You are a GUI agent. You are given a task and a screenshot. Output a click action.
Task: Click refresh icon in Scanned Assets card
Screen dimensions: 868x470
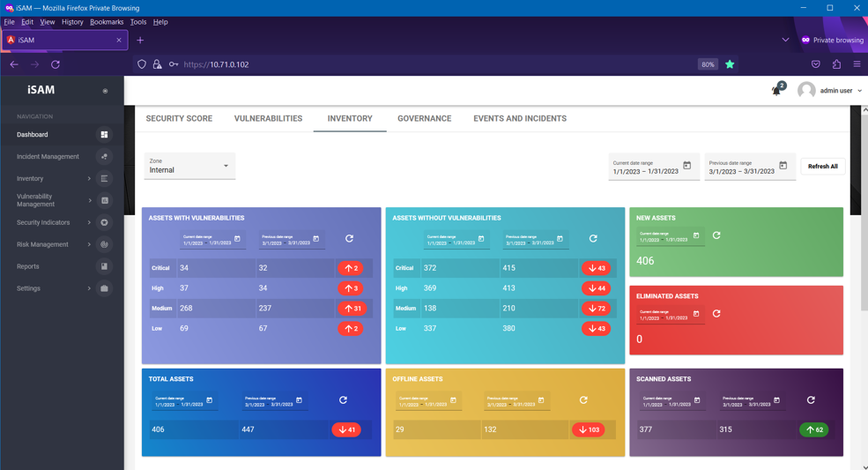(x=811, y=400)
